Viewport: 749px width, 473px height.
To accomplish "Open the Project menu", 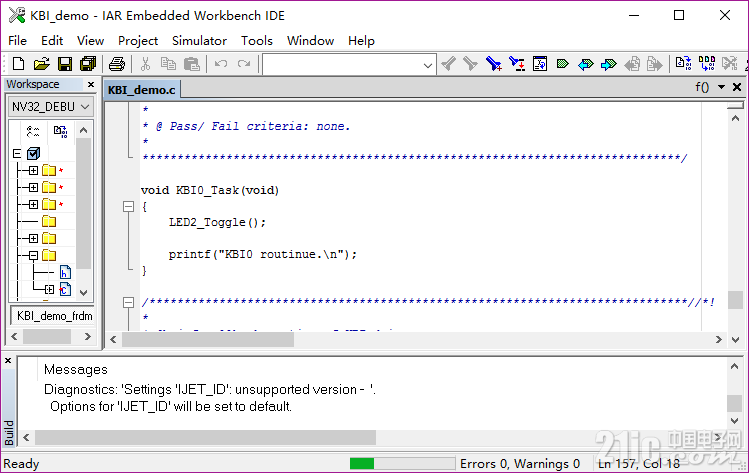I will (x=138, y=41).
